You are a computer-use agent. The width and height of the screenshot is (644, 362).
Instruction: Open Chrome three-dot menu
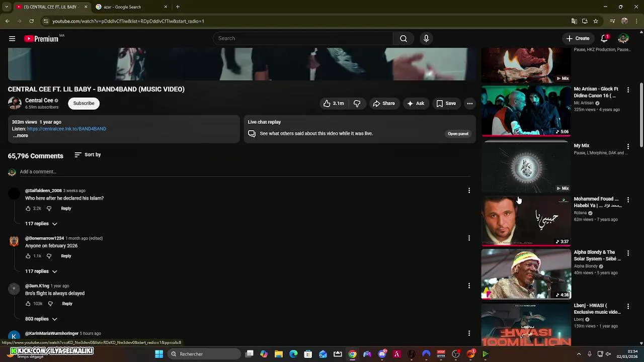(x=637, y=21)
